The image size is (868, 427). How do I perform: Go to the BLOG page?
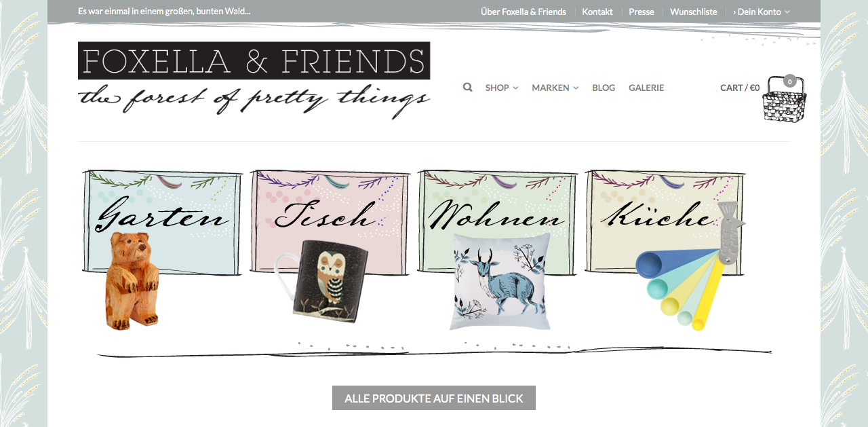pos(604,88)
